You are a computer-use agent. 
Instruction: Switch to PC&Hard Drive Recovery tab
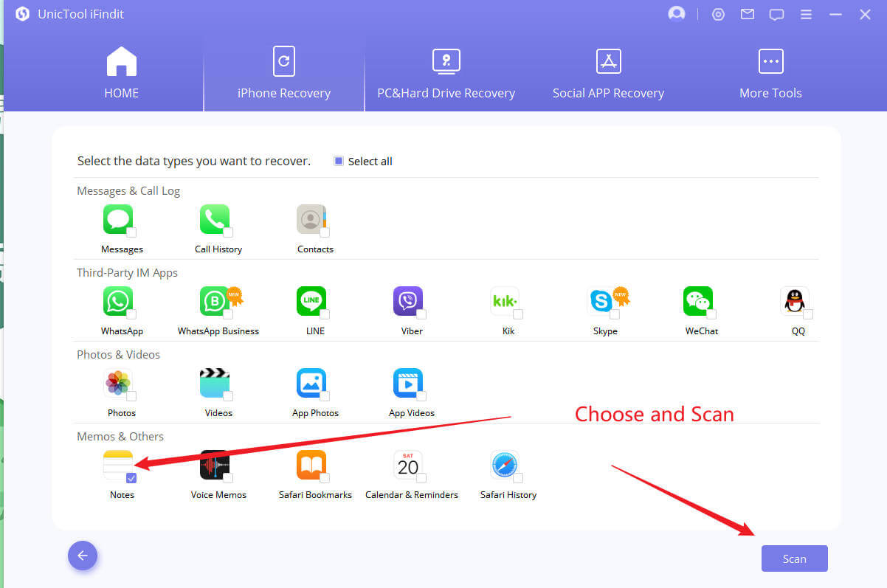coord(446,74)
